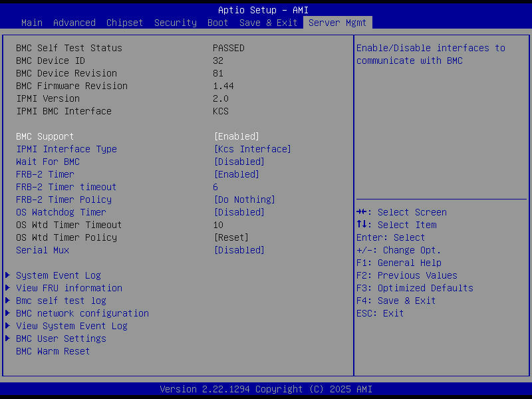Open FRB-2 Timer Policy options
This screenshot has width=532, height=399.
tap(244, 199)
